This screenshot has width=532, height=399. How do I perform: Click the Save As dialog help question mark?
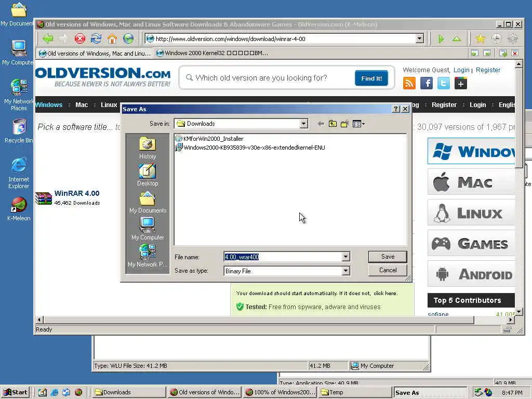[x=395, y=109]
